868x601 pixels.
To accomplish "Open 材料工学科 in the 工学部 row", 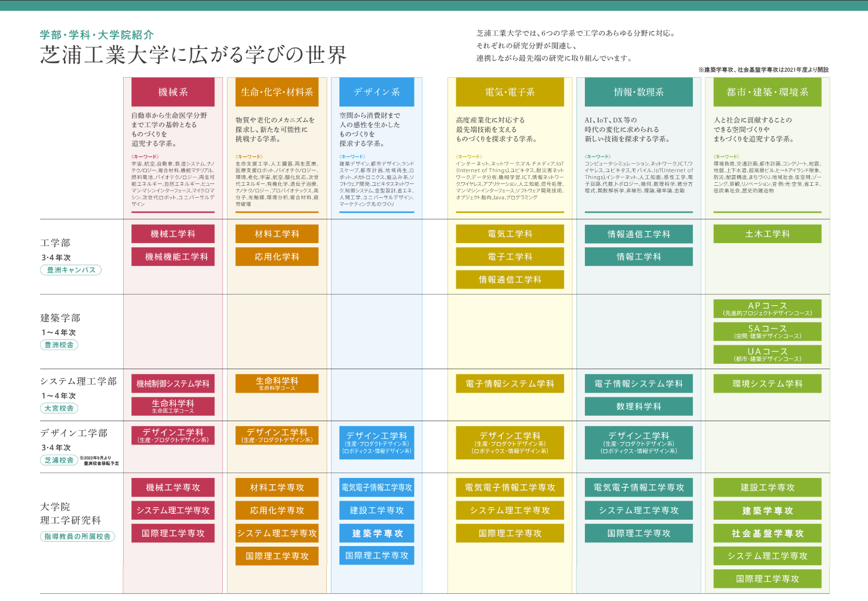I will coord(277,234).
